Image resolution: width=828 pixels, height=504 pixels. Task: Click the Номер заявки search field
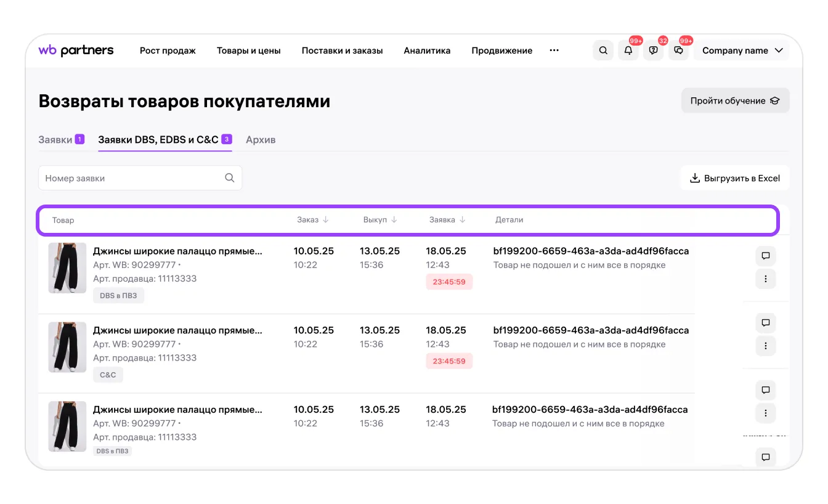click(132, 178)
